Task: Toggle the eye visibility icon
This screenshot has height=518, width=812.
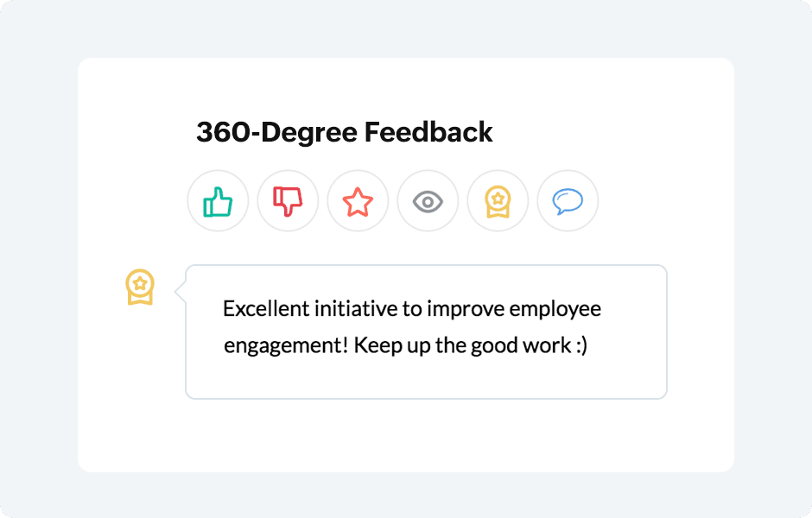Action: [428, 202]
